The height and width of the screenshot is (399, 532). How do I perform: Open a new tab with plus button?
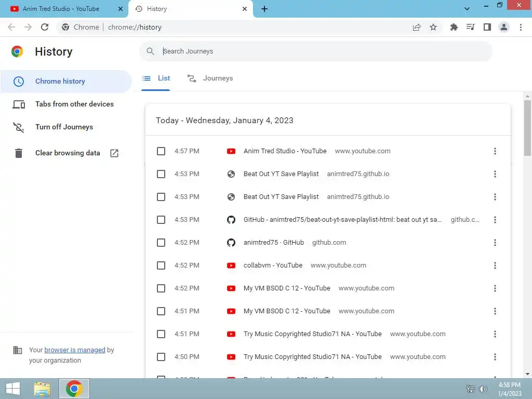(264, 9)
